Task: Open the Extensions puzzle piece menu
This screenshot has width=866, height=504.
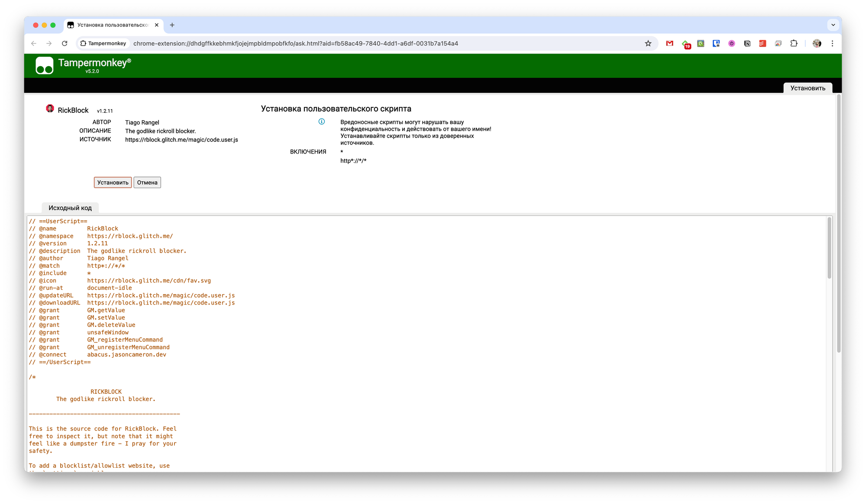Action: (x=794, y=43)
